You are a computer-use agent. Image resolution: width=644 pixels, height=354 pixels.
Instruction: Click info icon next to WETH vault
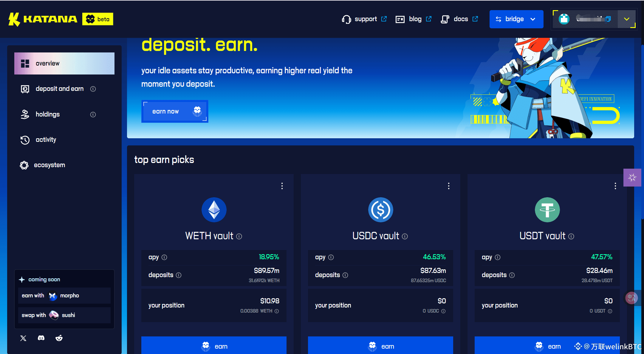239,236
